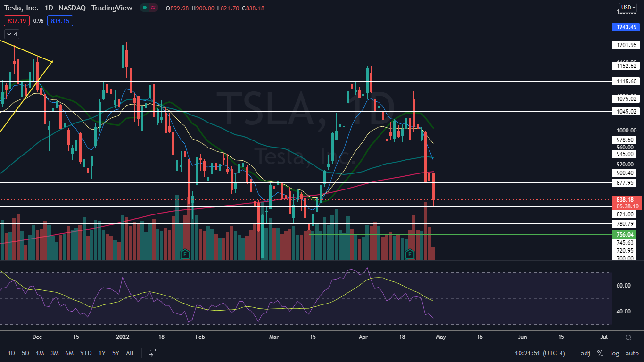Click the red sell price 837.19 button

[17, 21]
